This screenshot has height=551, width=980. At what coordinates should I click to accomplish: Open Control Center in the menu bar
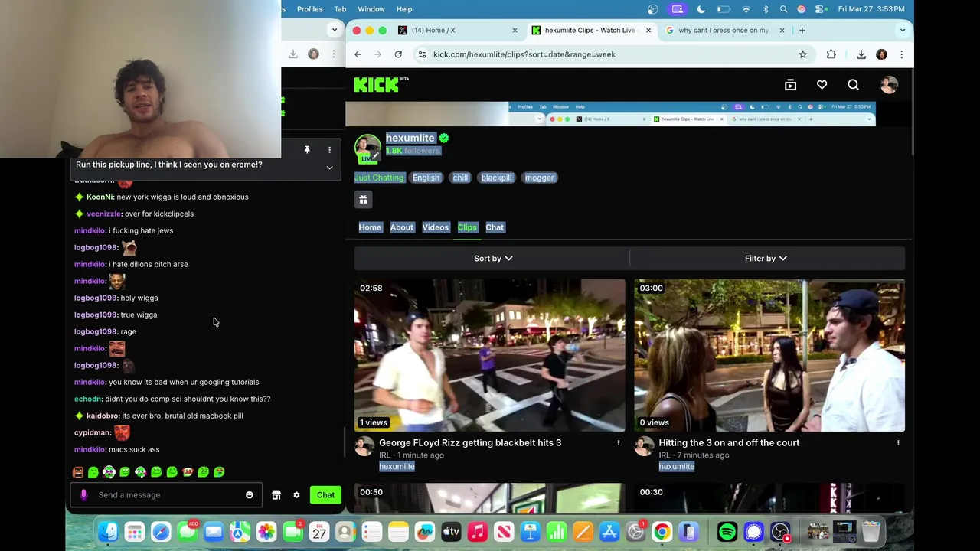coord(820,9)
